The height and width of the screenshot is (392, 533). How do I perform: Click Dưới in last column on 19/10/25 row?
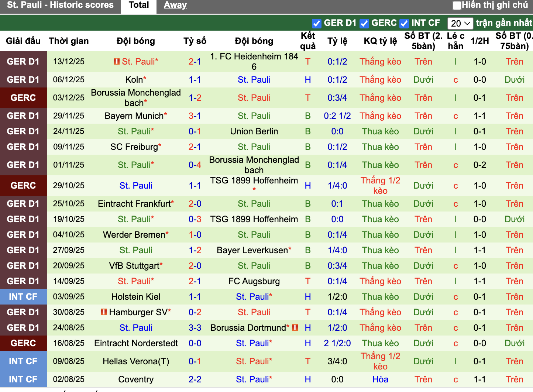click(515, 219)
